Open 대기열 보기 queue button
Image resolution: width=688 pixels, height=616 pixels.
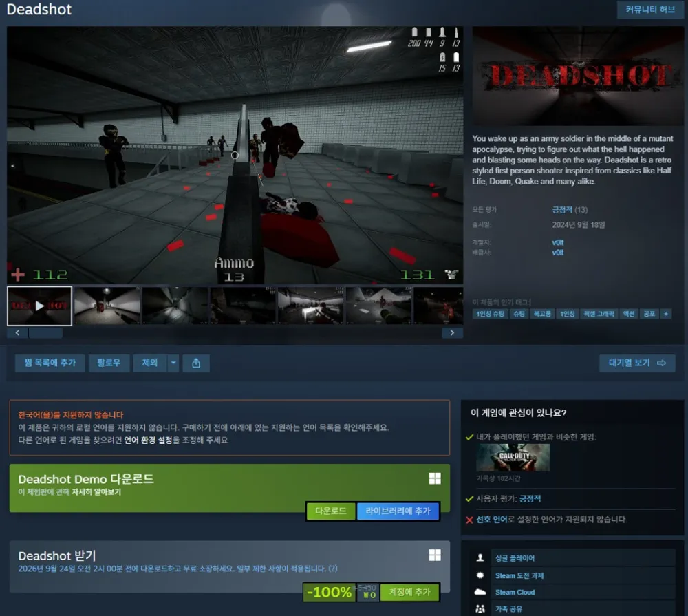(x=637, y=363)
